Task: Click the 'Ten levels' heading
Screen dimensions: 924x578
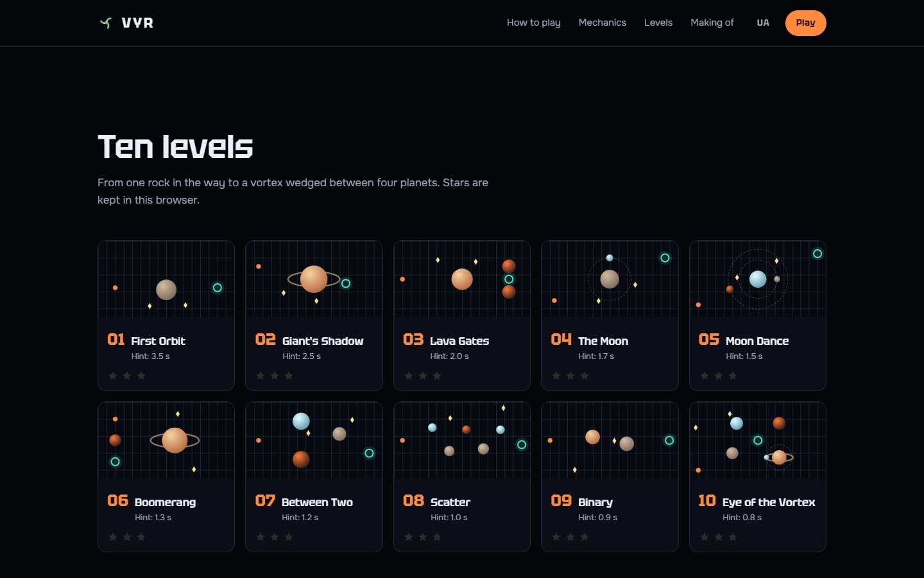Action: pos(175,146)
